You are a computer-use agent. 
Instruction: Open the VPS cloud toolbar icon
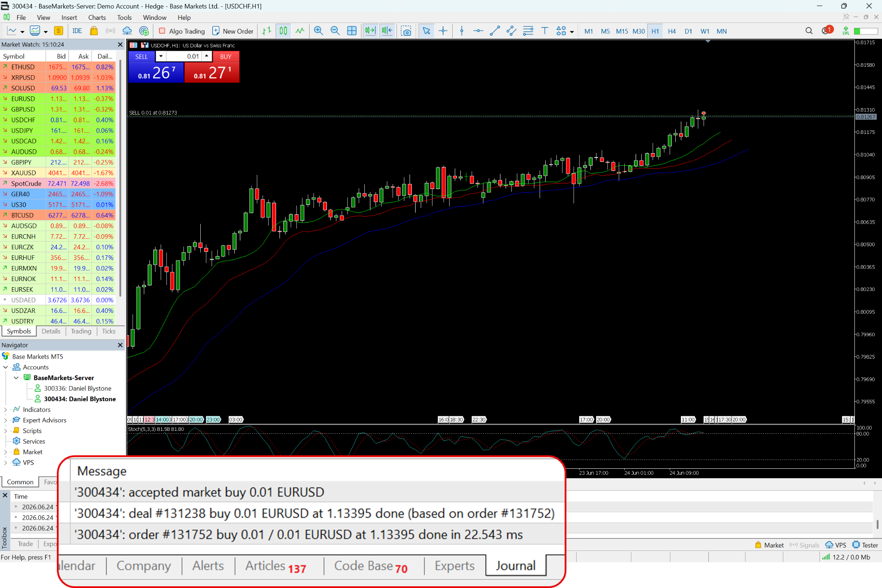[x=127, y=31]
